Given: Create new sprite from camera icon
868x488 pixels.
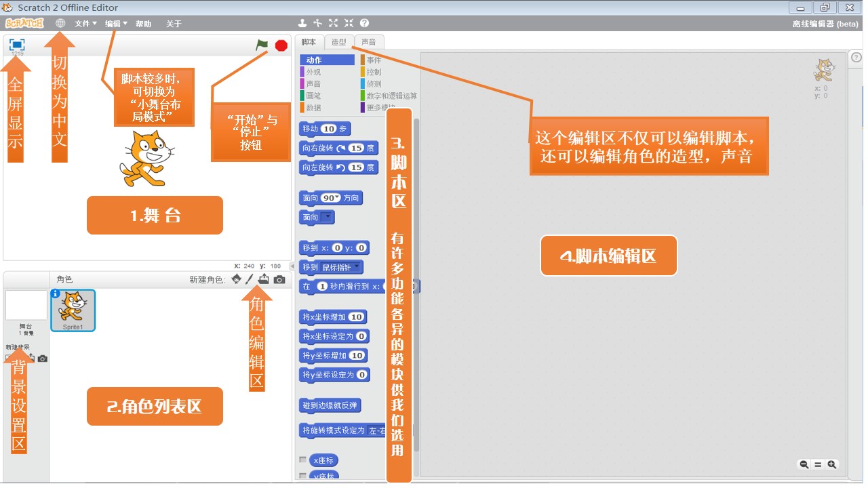Looking at the screenshot, I should [279, 279].
